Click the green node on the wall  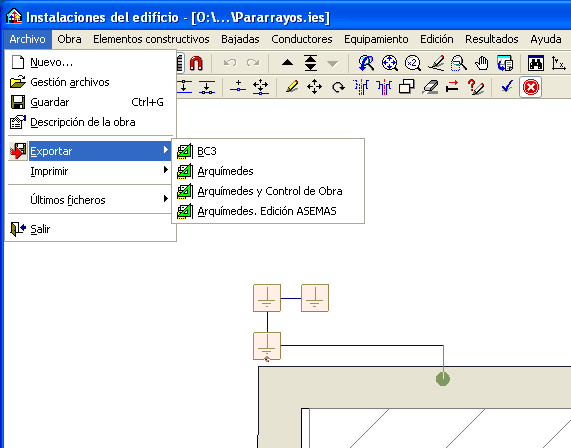pyautogui.click(x=443, y=379)
